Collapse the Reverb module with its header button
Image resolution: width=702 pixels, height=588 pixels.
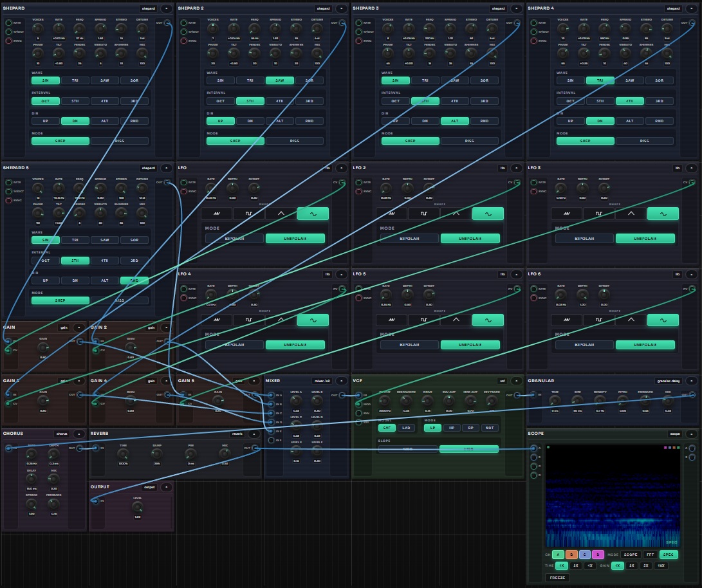[254, 434]
